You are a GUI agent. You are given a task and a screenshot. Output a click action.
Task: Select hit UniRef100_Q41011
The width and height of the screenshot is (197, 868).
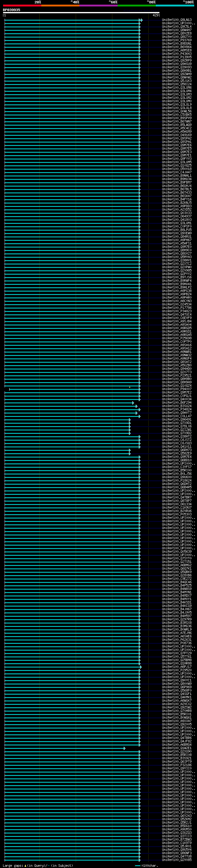point(177,447)
